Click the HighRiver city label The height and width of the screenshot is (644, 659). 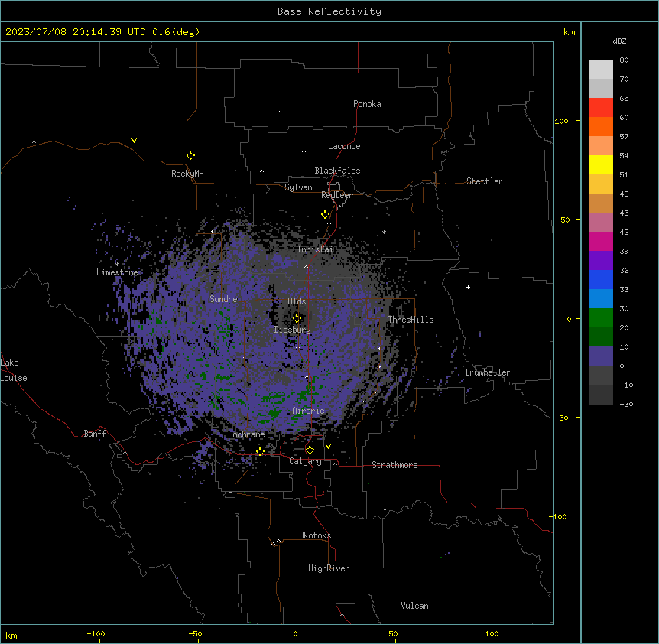click(329, 568)
